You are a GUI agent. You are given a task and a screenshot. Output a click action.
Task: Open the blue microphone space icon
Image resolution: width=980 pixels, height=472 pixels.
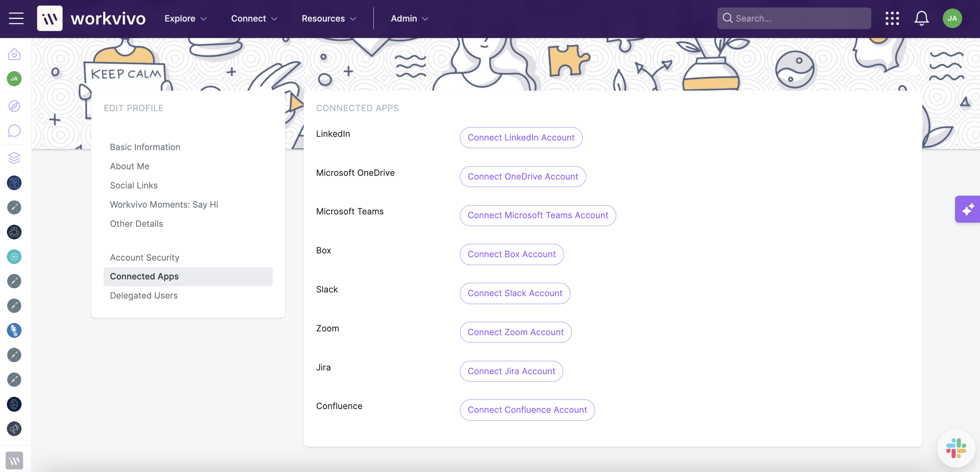point(14,330)
